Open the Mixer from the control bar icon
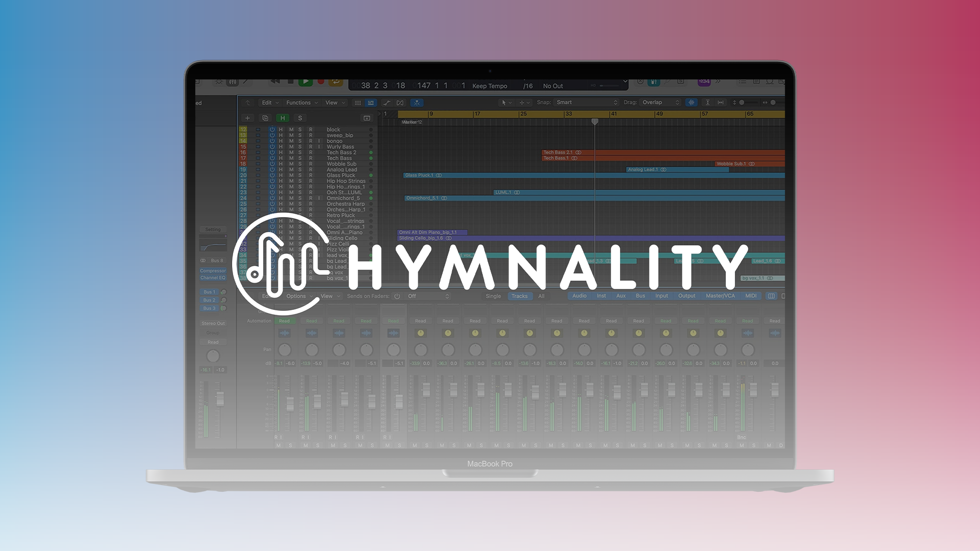This screenshot has height=551, width=980. tap(232, 82)
